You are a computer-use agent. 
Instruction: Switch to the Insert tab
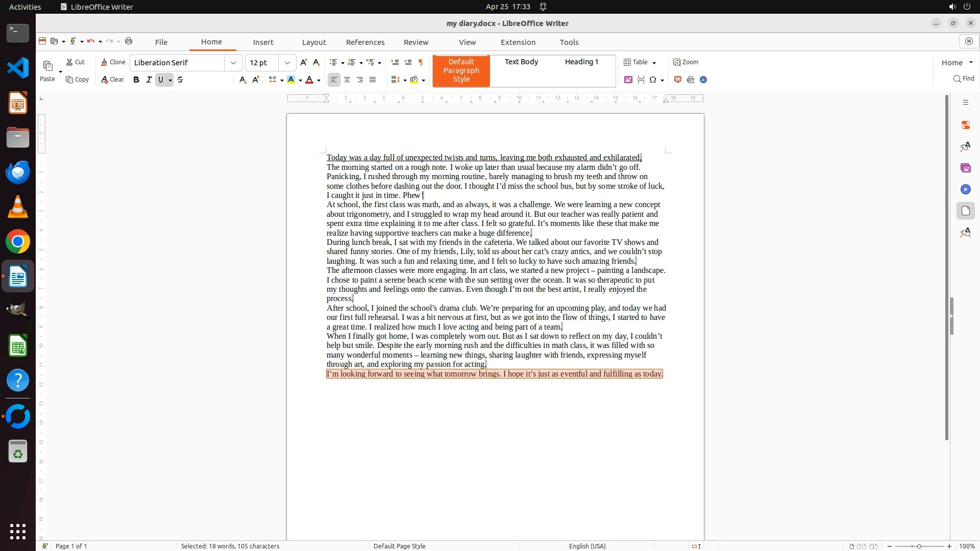click(x=263, y=42)
